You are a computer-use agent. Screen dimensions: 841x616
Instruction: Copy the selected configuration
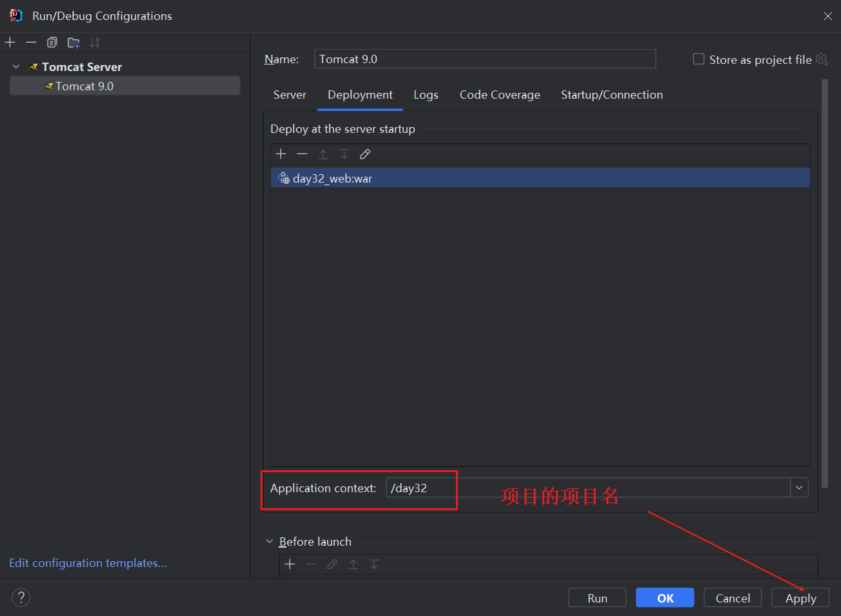[x=52, y=43]
